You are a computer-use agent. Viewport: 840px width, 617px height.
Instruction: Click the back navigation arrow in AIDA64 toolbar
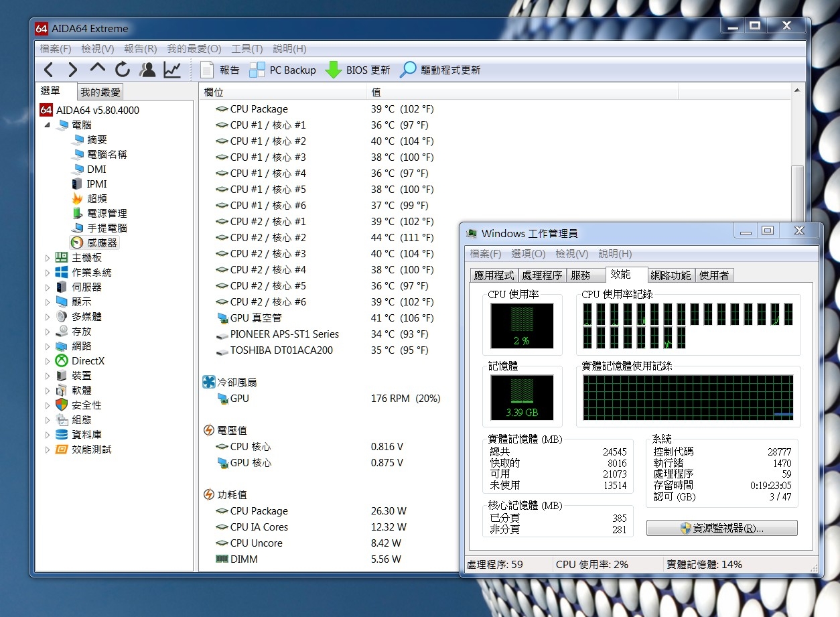[48, 70]
